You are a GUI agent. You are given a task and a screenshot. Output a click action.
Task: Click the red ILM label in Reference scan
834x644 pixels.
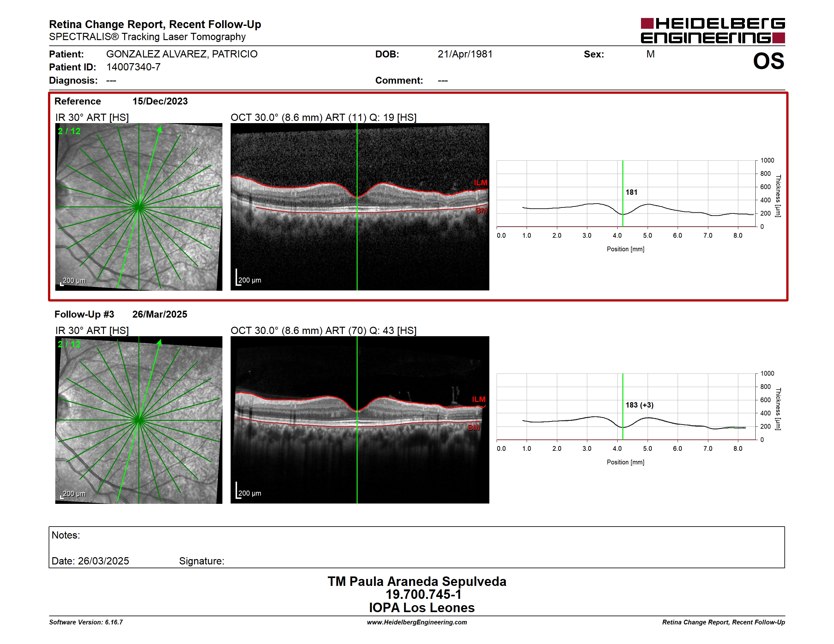pos(480,183)
